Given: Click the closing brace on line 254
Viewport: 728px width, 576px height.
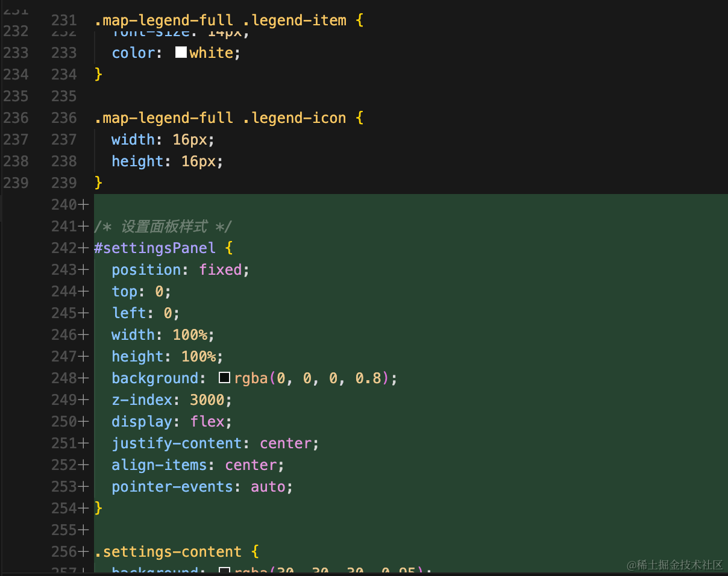Looking at the screenshot, I should point(98,508).
